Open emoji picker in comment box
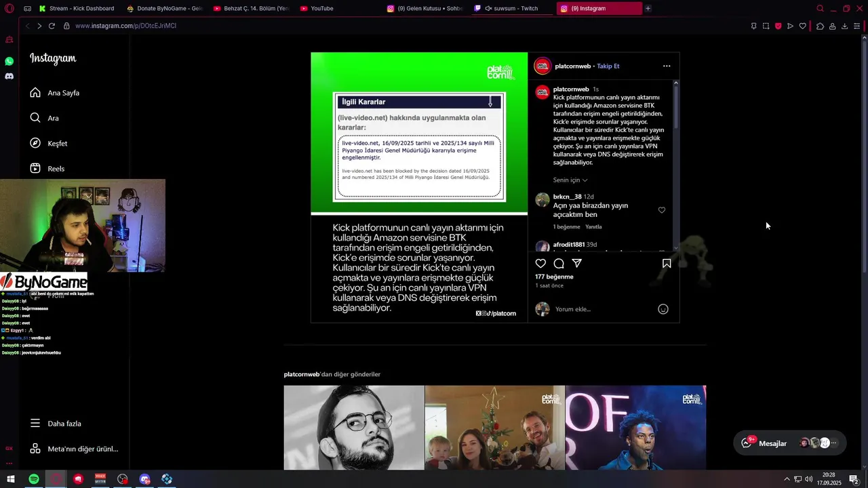Image resolution: width=868 pixels, height=488 pixels. coord(663,309)
